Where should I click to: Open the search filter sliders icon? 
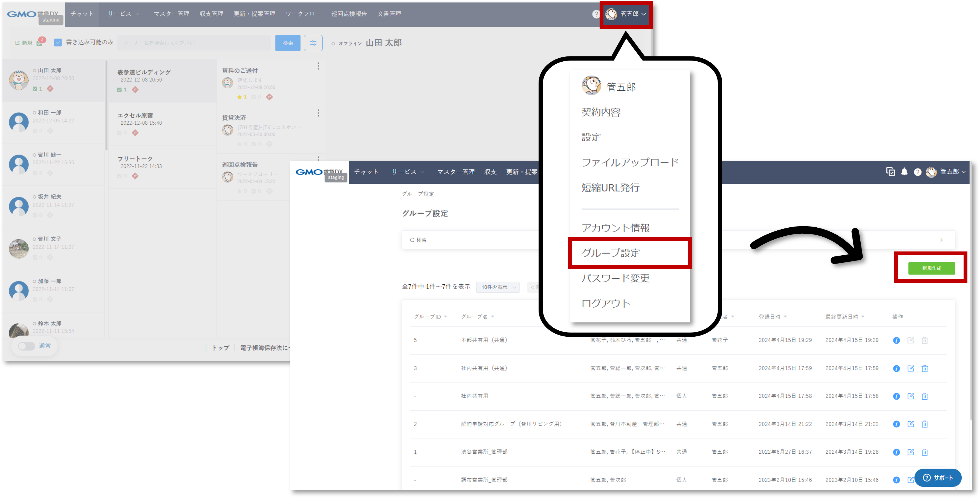coord(313,43)
